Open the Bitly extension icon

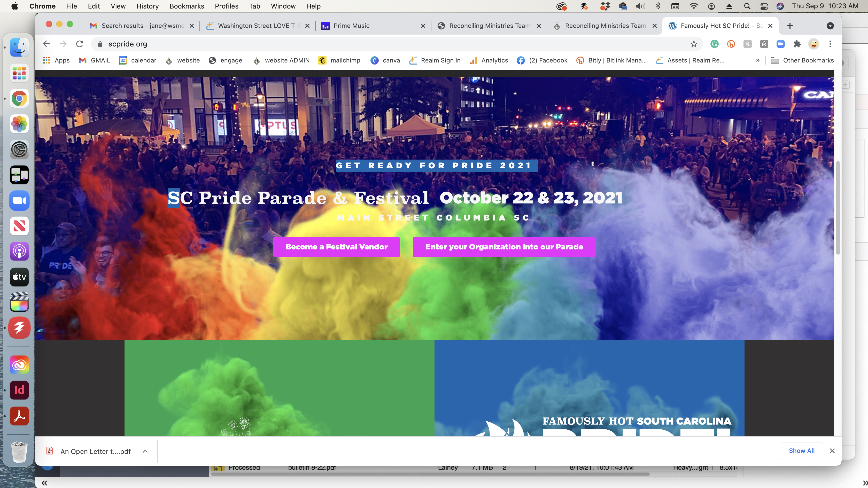pos(731,44)
